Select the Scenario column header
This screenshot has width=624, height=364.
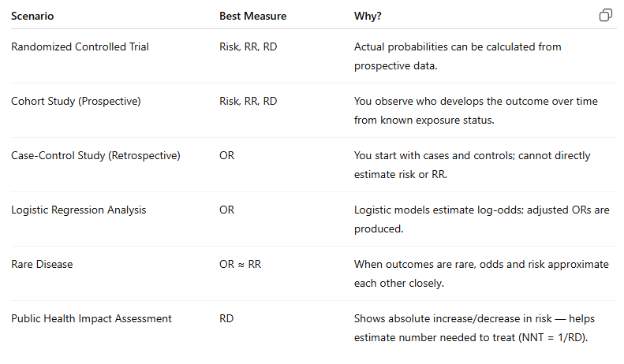32,16
